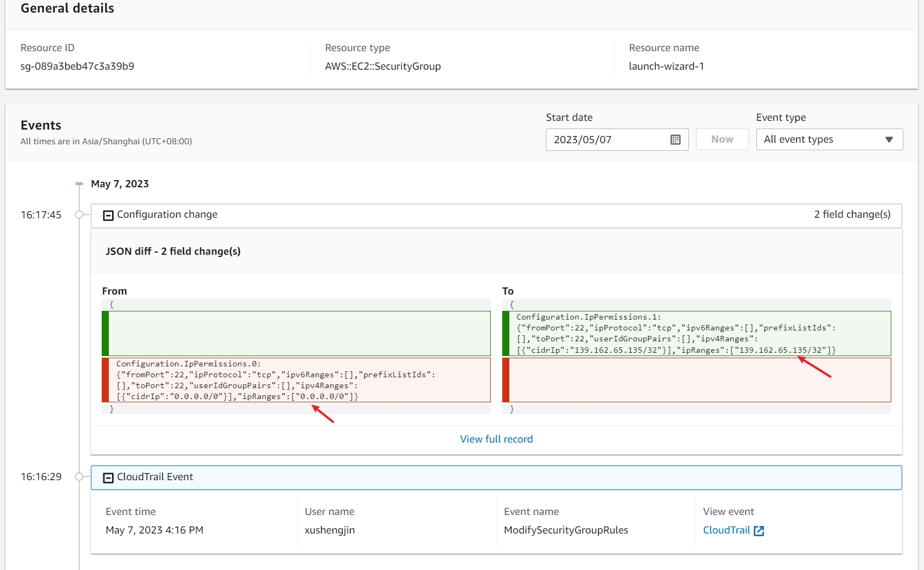The width and height of the screenshot is (924, 570).
Task: Click the ModifySecurityGroupRules event name
Action: (x=566, y=530)
